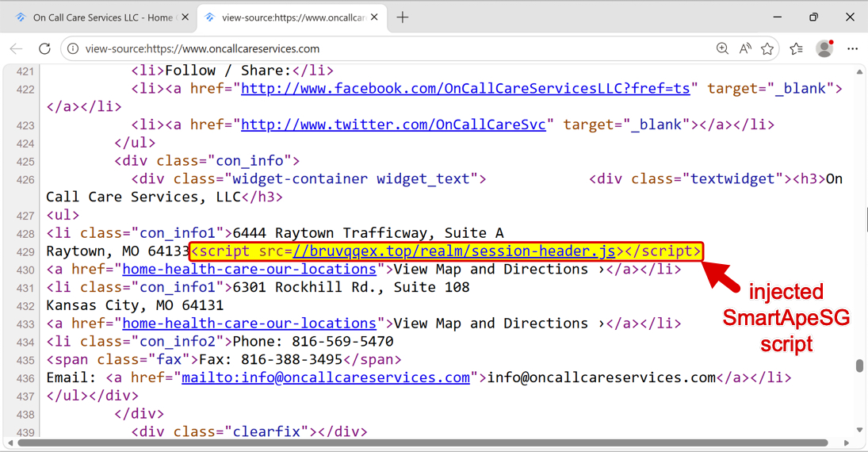Open the Settings and more ellipsis menu

[853, 48]
